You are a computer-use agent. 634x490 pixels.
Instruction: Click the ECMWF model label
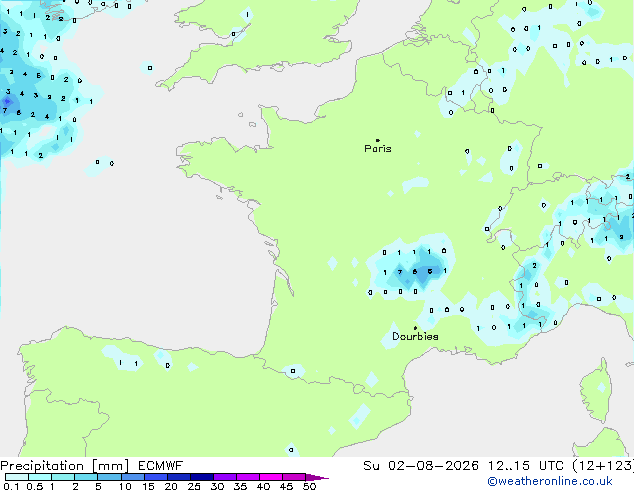tap(161, 466)
